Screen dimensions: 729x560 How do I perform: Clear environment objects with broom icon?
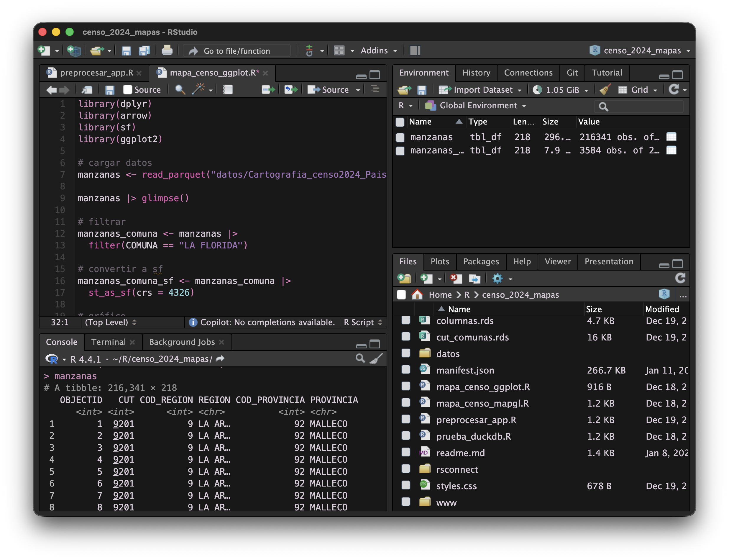pyautogui.click(x=605, y=90)
